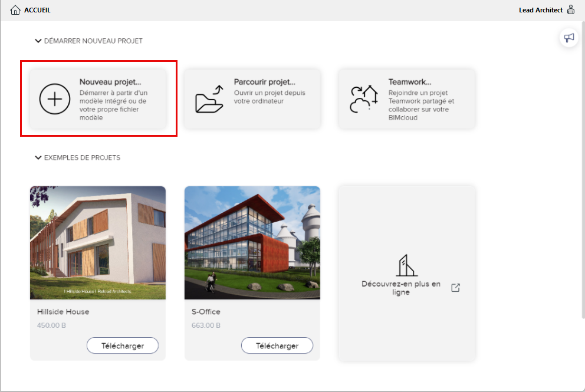Click the home icon next to ACCUEIL
585x392 pixels.
click(15, 10)
